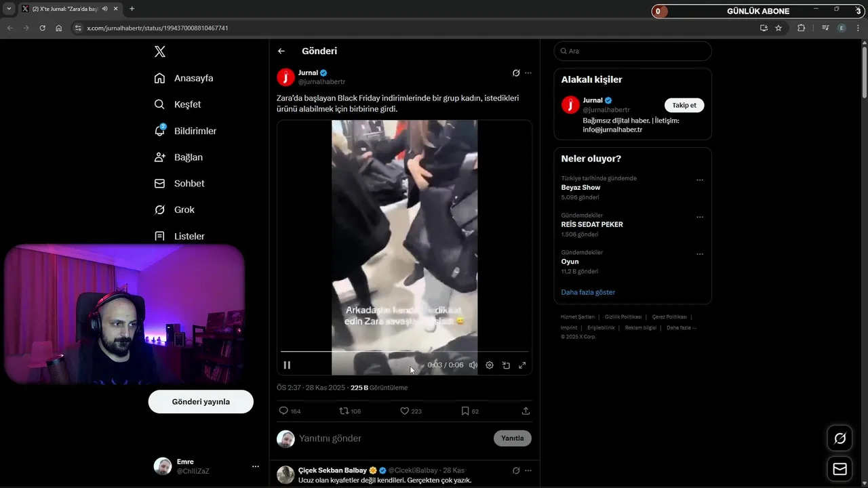Image resolution: width=868 pixels, height=488 pixels.
Task: Open Jurnal avatar in Alakalı kişiler
Action: [x=570, y=104]
